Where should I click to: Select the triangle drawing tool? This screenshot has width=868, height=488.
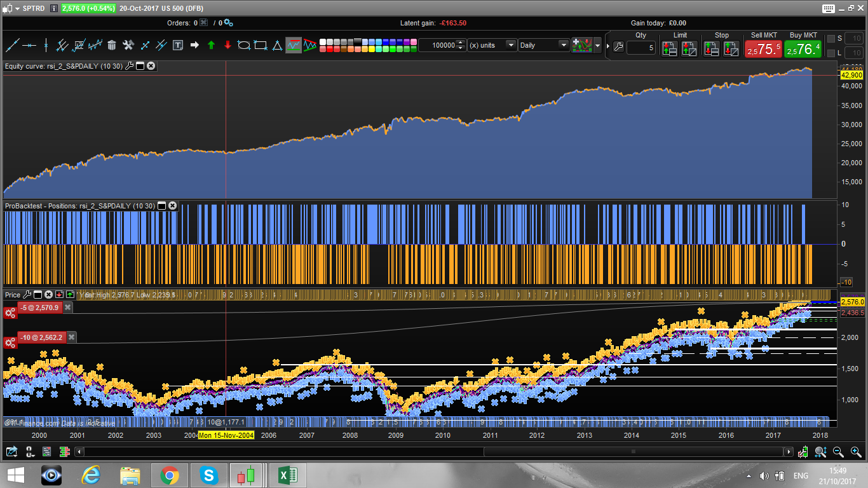277,45
